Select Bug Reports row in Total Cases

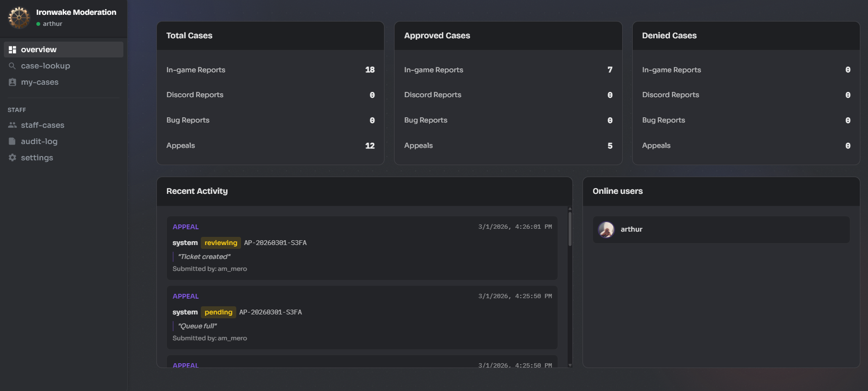tap(270, 121)
